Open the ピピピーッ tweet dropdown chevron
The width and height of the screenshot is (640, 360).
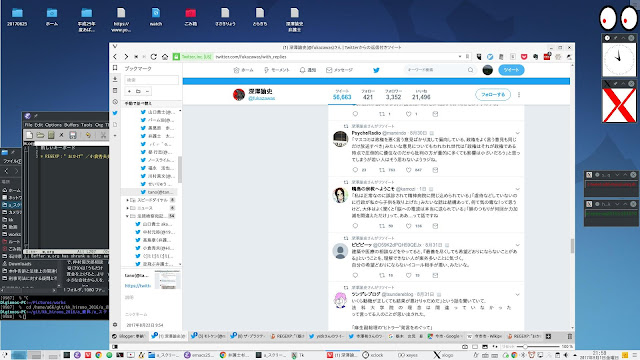click(x=518, y=245)
